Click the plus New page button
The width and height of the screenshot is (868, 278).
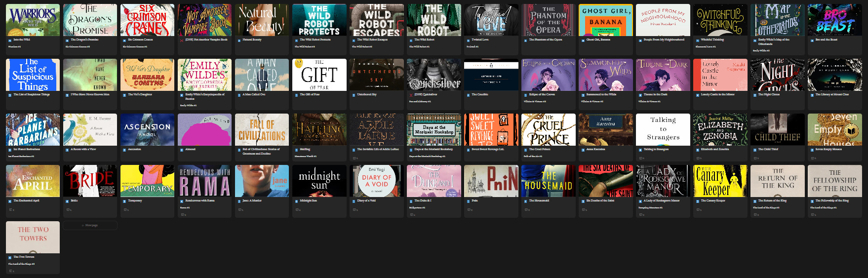90,225
